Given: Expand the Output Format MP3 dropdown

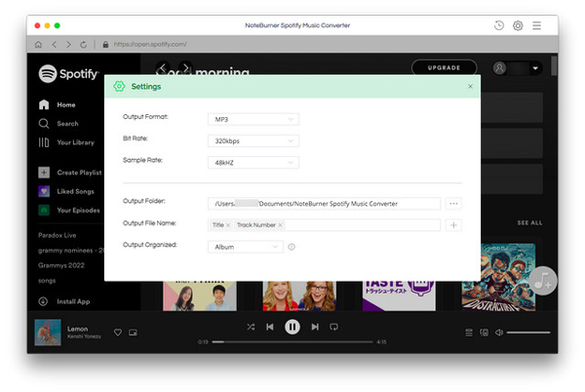Looking at the screenshot, I should 253,119.
